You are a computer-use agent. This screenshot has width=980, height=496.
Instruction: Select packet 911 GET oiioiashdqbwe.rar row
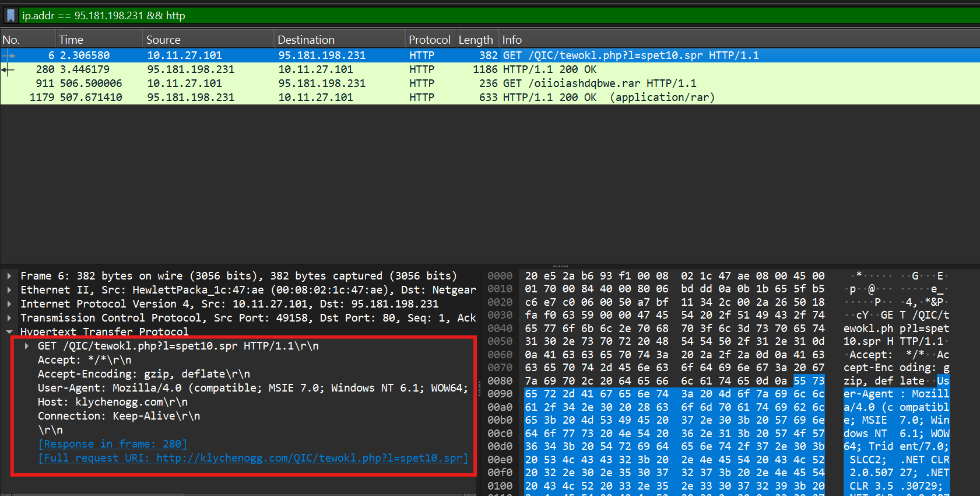point(490,83)
